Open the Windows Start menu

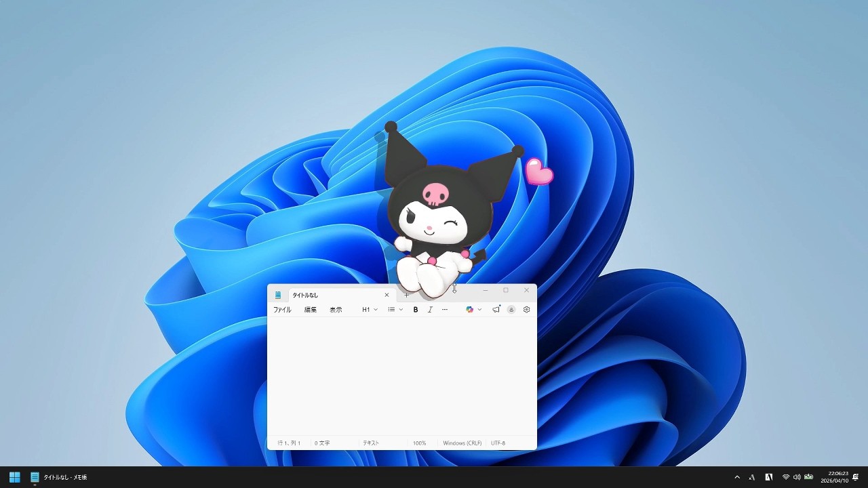pyautogui.click(x=14, y=477)
